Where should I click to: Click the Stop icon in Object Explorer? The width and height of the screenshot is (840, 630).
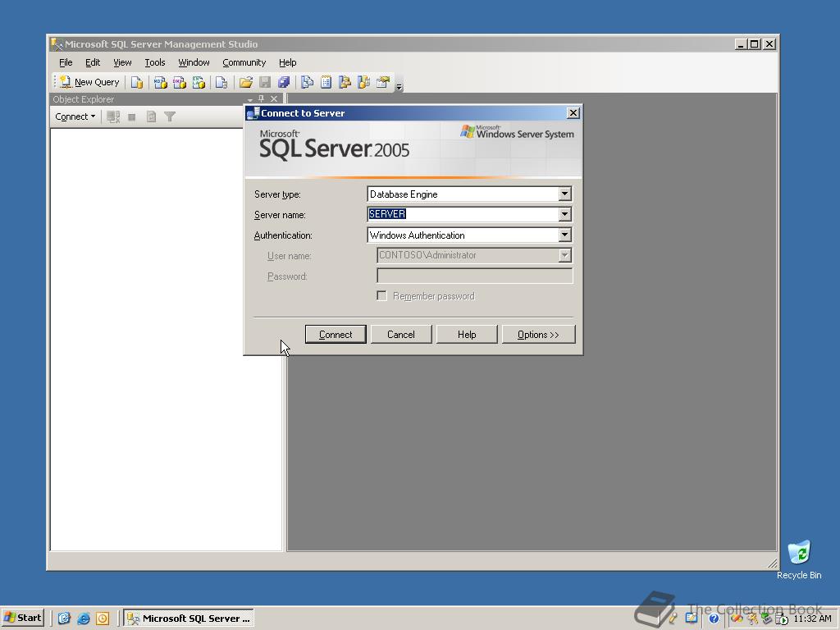132,116
